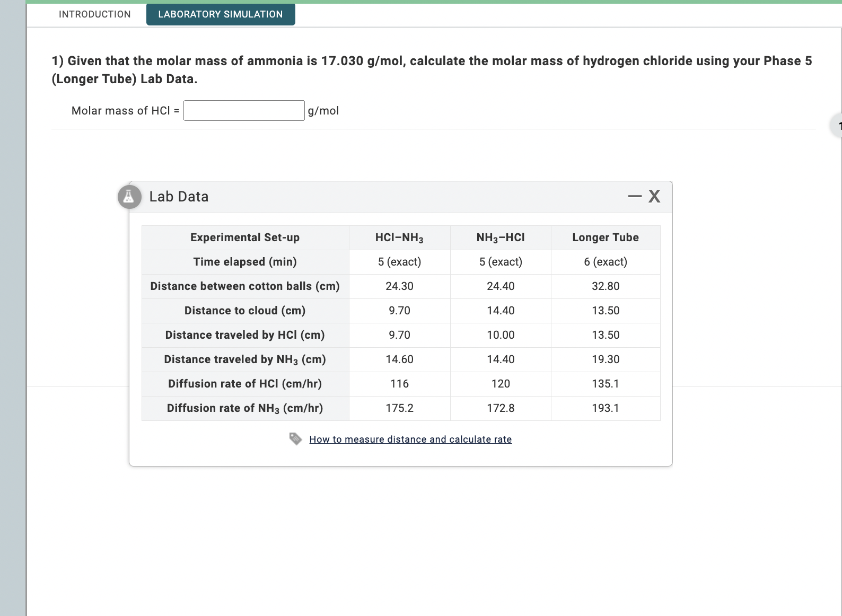Click the NH3–HCl column header

point(501,237)
